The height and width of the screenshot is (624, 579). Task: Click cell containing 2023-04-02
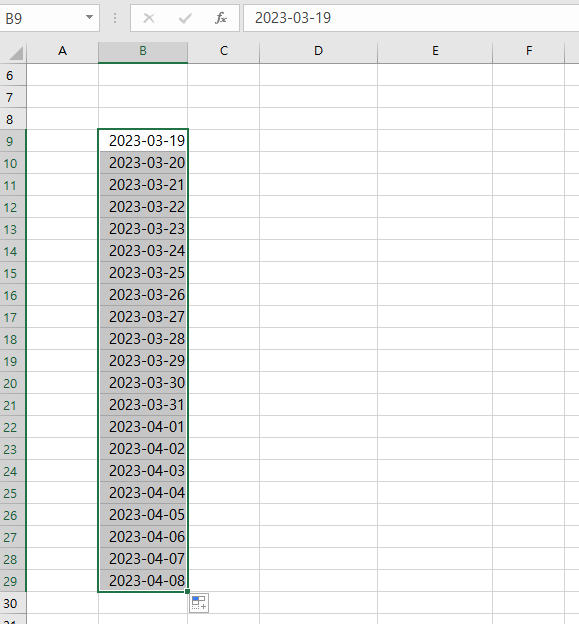pyautogui.click(x=143, y=449)
